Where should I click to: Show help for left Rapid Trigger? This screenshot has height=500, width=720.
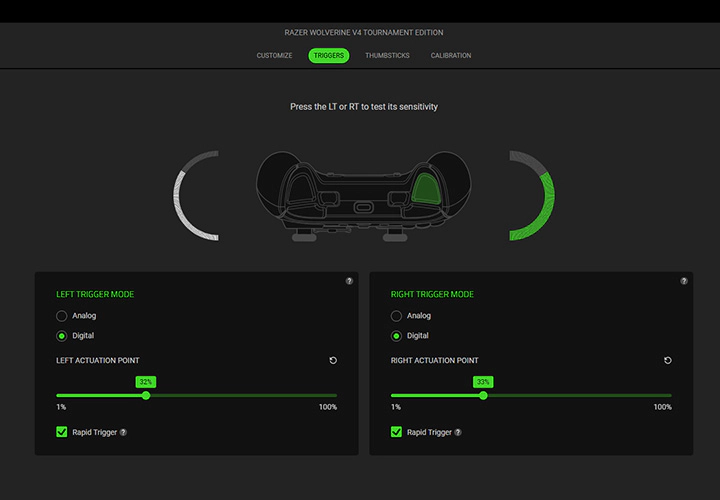coord(123,433)
